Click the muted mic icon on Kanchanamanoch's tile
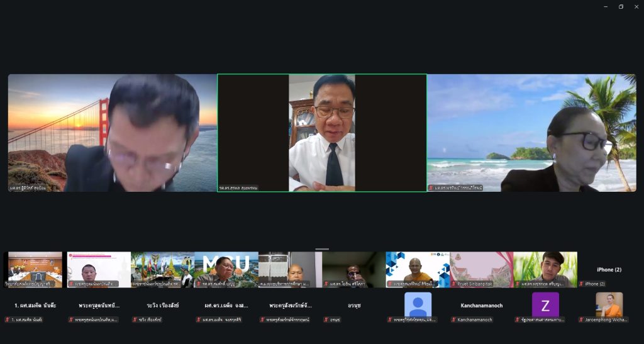Viewport: 644px width, 344px height. coord(453,320)
